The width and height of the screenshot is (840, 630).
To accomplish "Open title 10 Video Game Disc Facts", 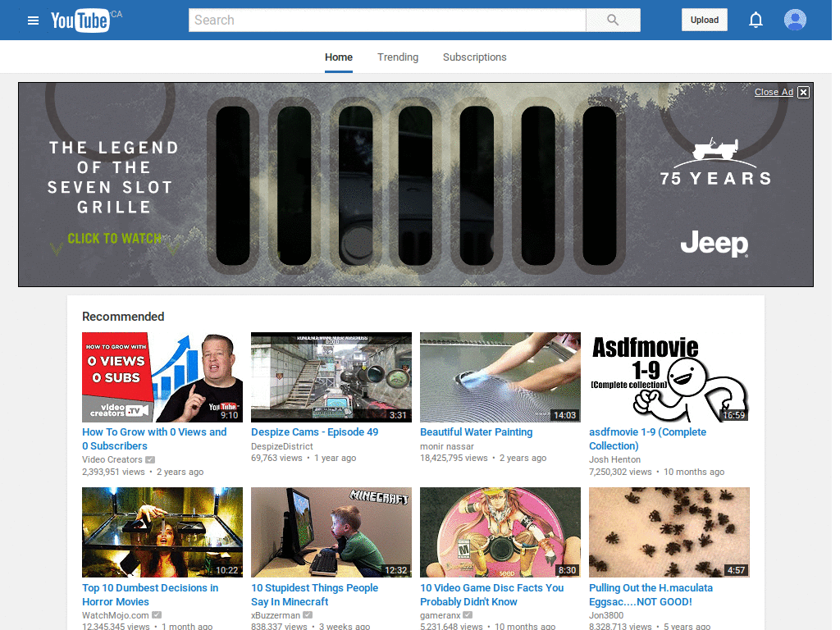I will click(492, 595).
